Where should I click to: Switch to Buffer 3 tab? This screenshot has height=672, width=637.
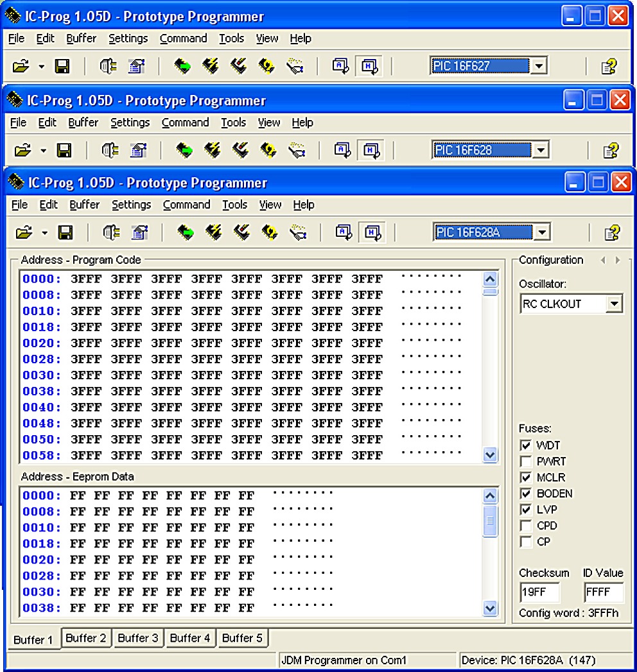pos(138,638)
